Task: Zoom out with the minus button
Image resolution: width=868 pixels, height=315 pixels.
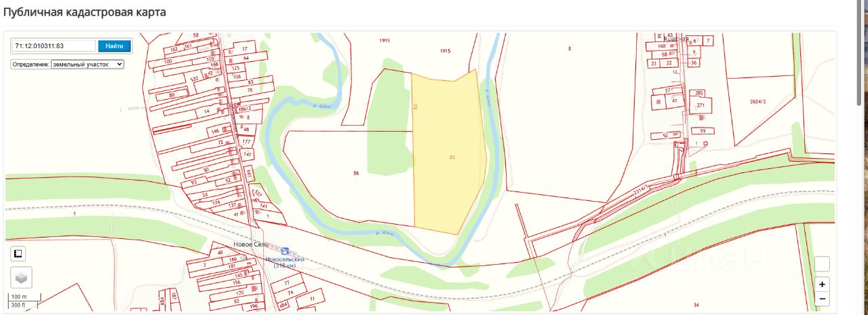Action: point(822,299)
